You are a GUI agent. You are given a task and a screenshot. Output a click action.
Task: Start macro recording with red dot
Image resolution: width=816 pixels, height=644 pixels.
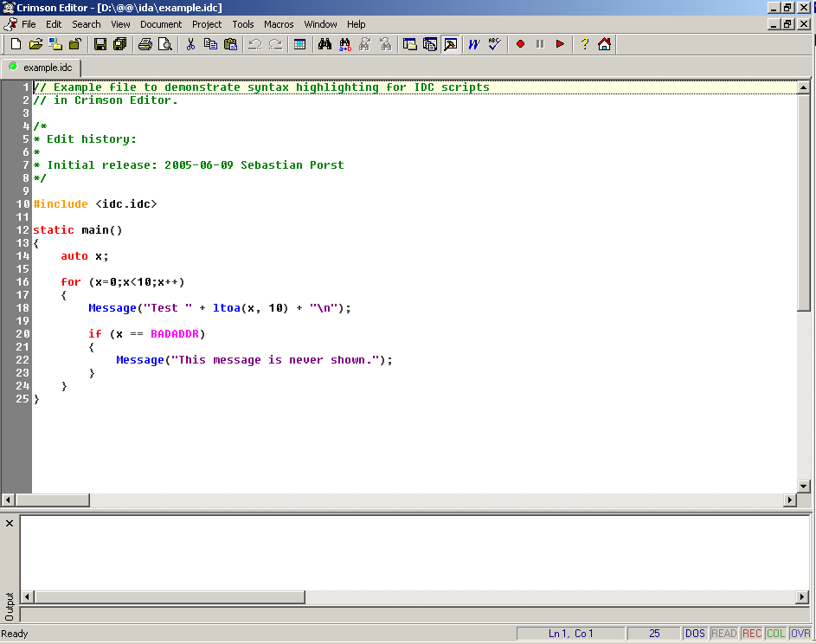(x=520, y=44)
